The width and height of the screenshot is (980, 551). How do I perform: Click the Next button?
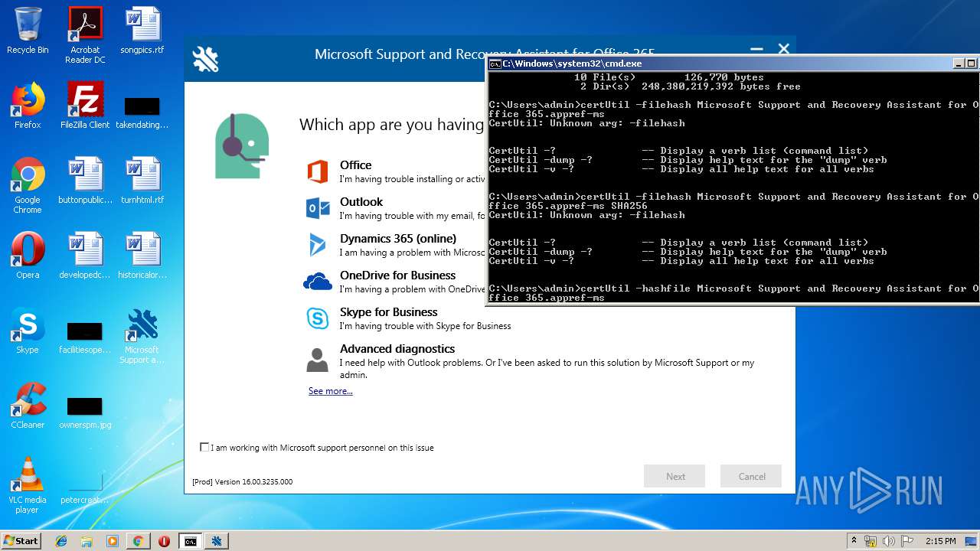click(x=675, y=476)
